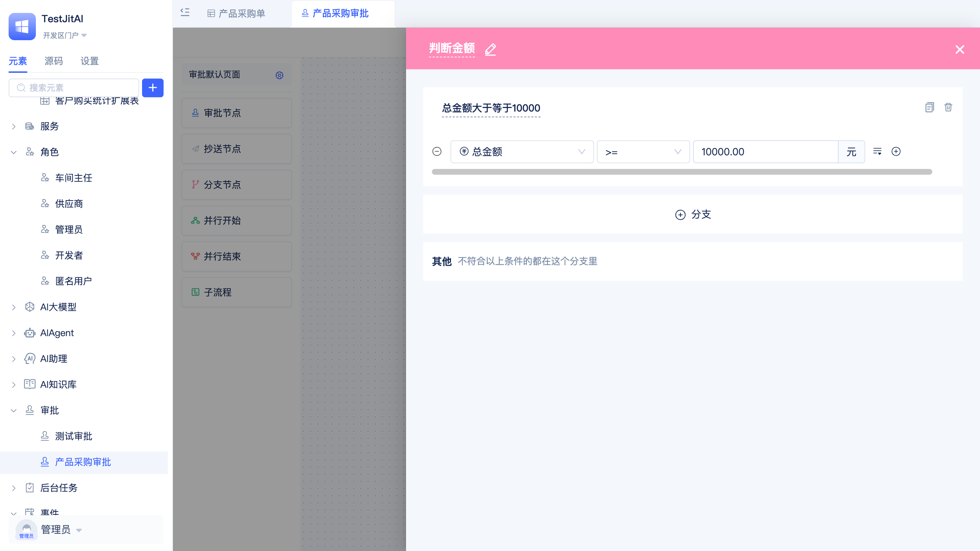
Task: Open the 总金额 field dropdown
Action: (522, 152)
